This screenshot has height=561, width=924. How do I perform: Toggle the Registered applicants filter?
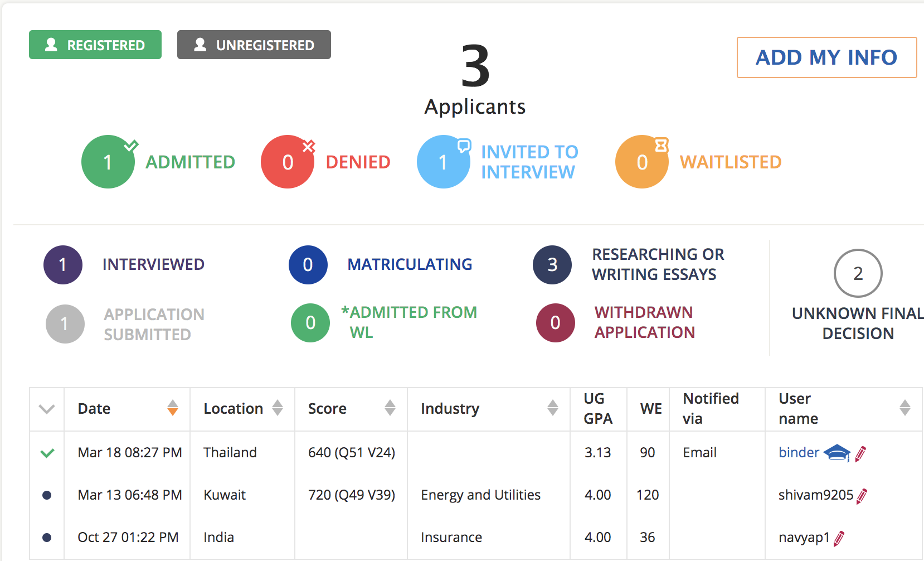tap(95, 45)
